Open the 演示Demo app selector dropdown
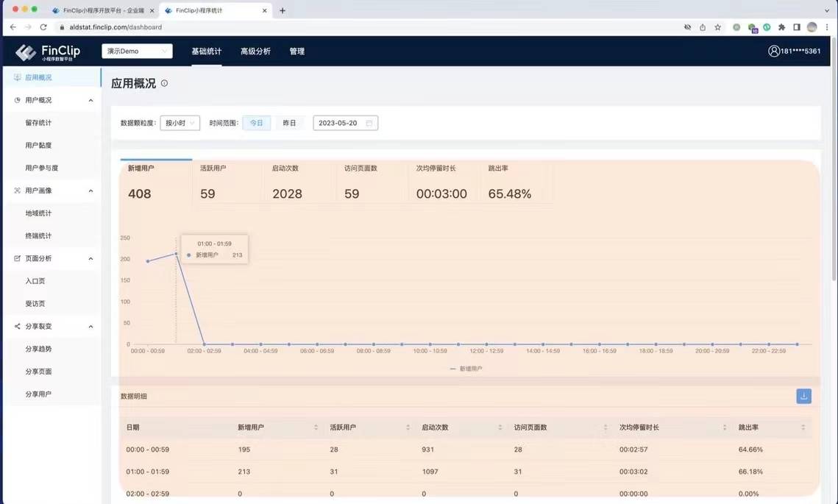Image resolution: width=838 pixels, height=504 pixels. 137,52
